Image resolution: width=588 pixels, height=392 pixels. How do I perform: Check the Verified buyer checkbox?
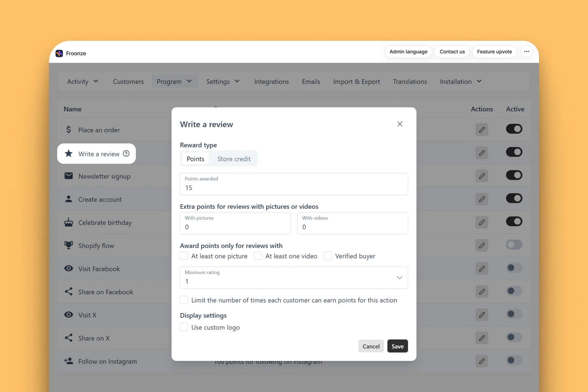328,256
